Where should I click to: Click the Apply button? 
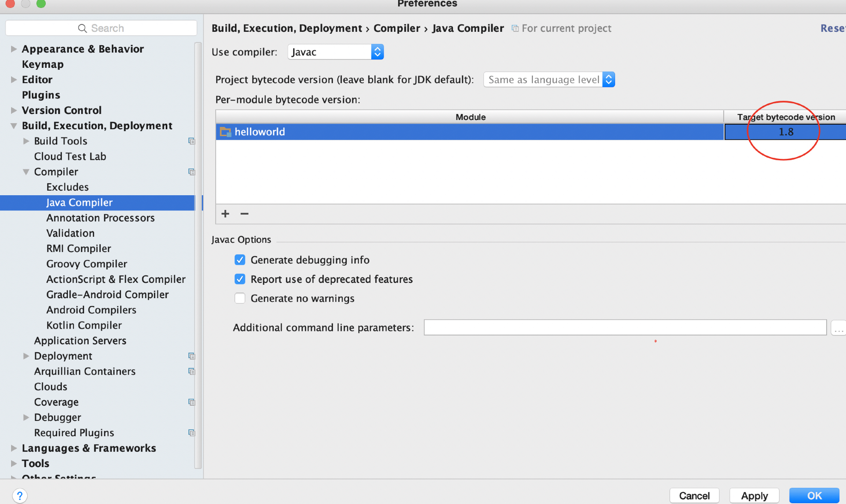pyautogui.click(x=754, y=496)
